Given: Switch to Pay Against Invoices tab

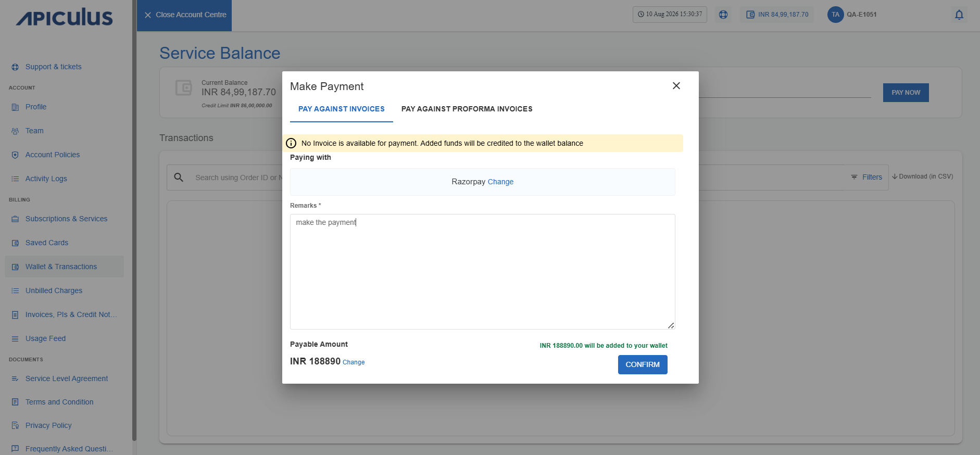Looking at the screenshot, I should point(342,109).
